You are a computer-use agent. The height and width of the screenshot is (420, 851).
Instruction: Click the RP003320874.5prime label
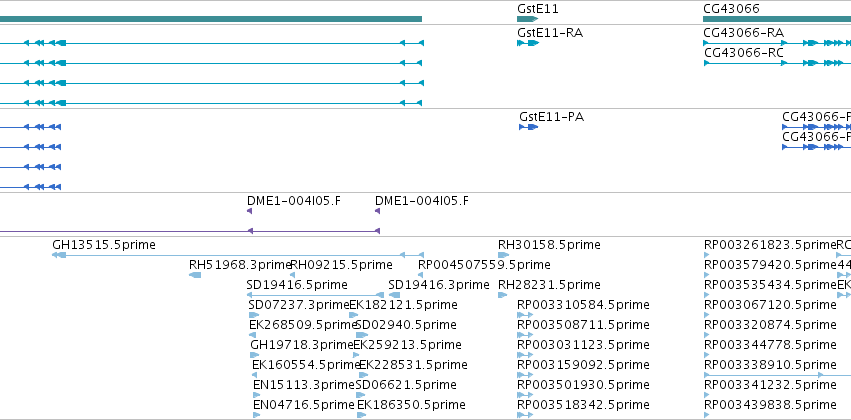click(770, 325)
